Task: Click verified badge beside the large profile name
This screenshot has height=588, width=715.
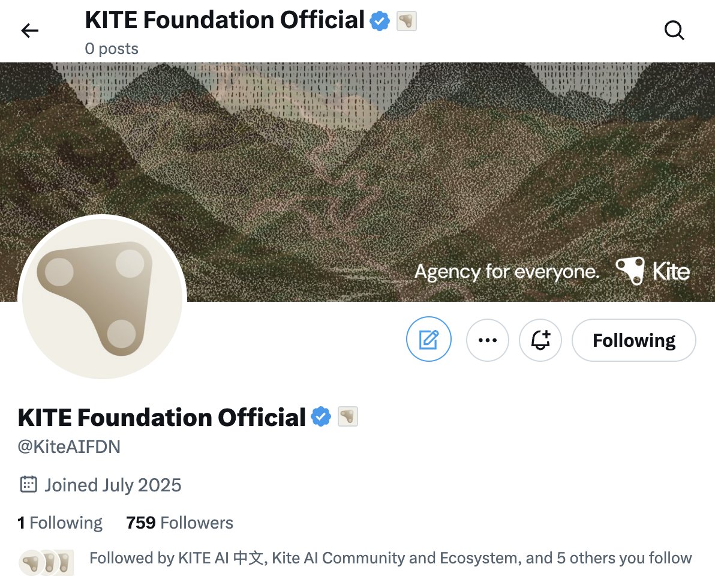Action: tap(322, 416)
